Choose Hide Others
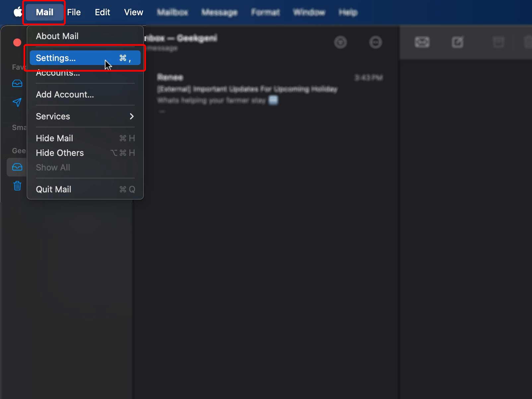This screenshot has width=532, height=399. tap(85, 153)
